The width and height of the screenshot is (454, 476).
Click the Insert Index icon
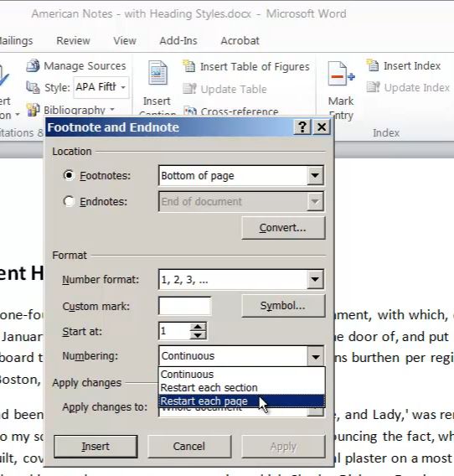coord(373,65)
